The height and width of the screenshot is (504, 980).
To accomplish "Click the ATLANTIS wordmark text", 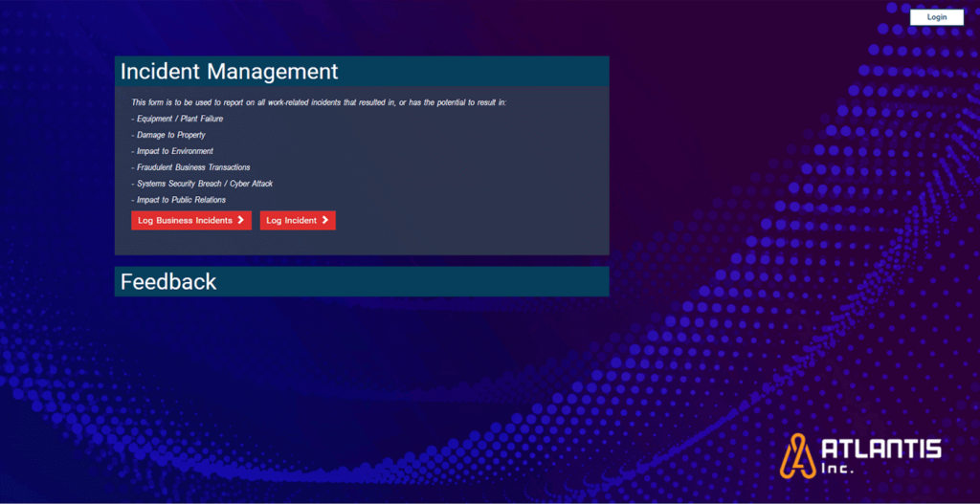I will pyautogui.click(x=880, y=449).
